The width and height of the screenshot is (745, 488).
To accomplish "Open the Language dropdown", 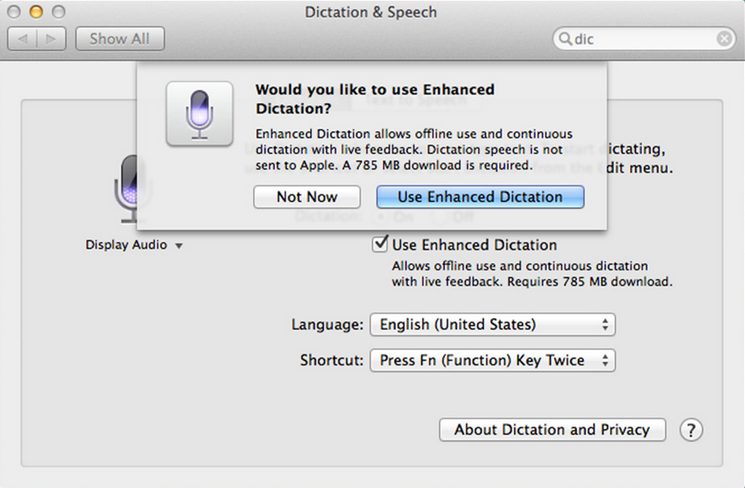I will (493, 325).
